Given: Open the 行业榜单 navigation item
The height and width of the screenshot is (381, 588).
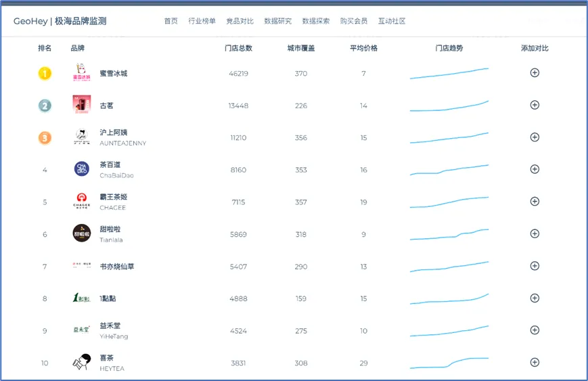Looking at the screenshot, I should click(x=202, y=21).
